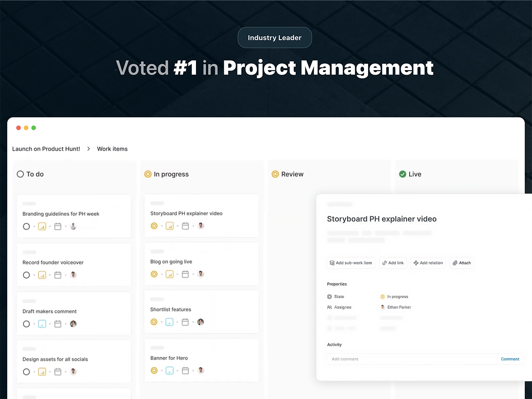
Task: Toggle the state circle on Design assets card
Action: [26, 372]
